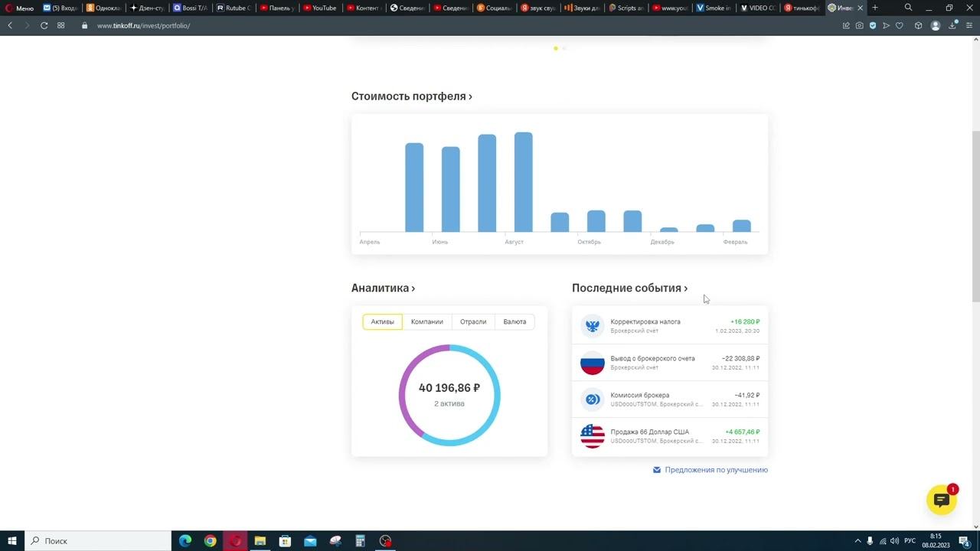The image size is (980, 551).
Task: Open the Windows notification center icon
Action: tap(965, 541)
